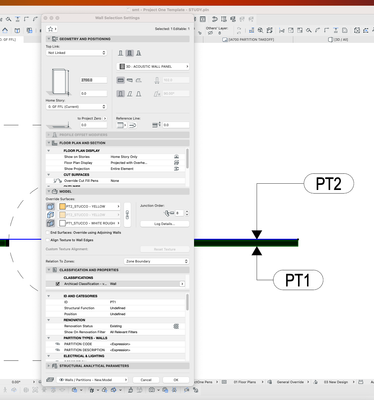This screenshot has height=400, width=374.
Task: Click the wall height input field
Action: click(x=93, y=80)
